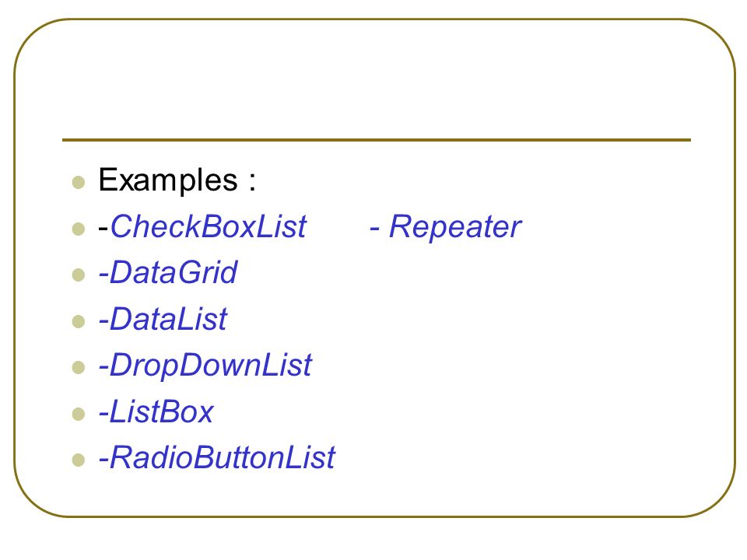Viewport: 747px width, 560px height.
Task: Click the black dash before CheckBoxList
Action: pyautogui.click(x=103, y=229)
